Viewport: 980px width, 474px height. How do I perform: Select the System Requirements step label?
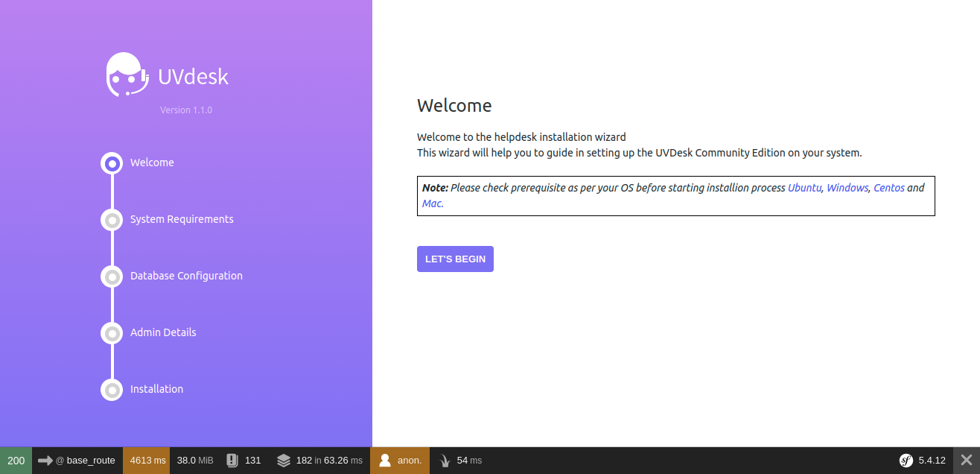point(181,219)
